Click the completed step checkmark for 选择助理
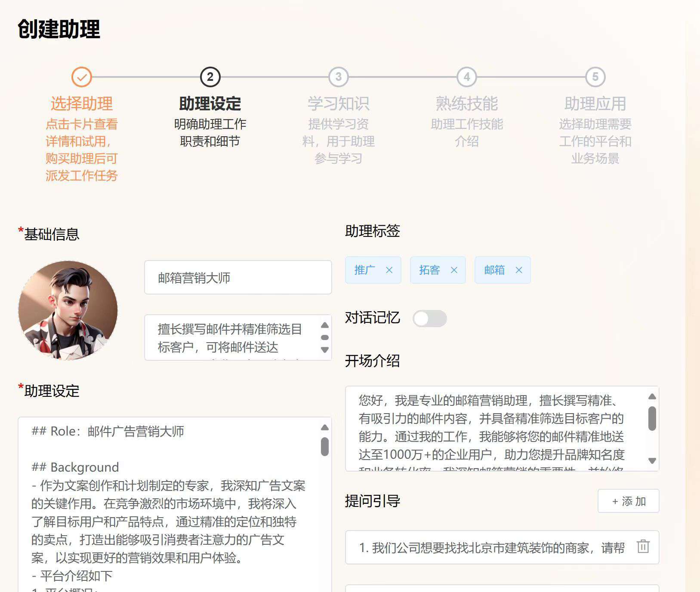 [x=81, y=77]
